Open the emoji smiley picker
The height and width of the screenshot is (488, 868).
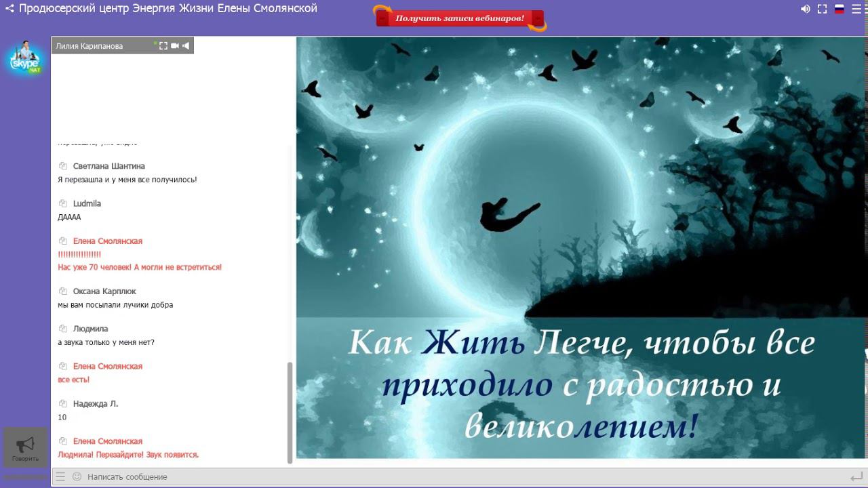[77, 476]
